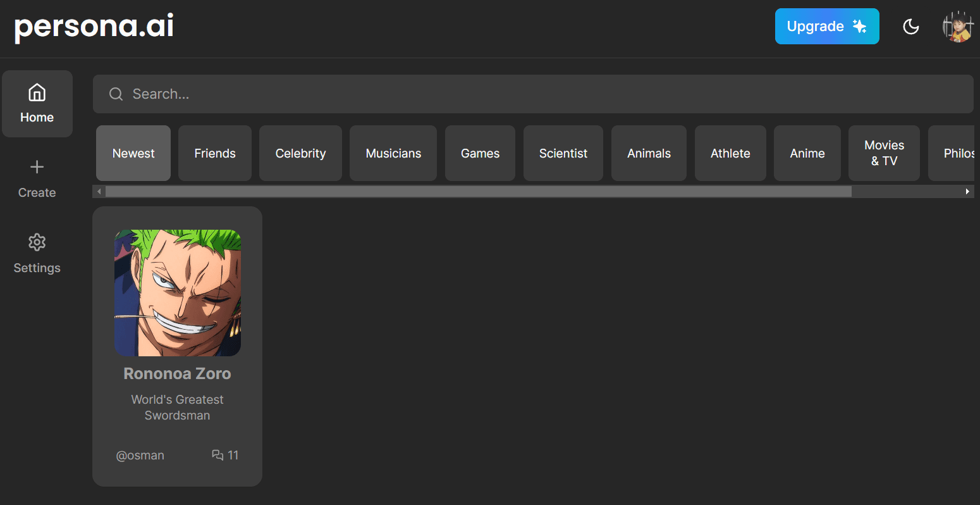This screenshot has height=505, width=980.
Task: Focus the Search input field
Action: tap(533, 94)
